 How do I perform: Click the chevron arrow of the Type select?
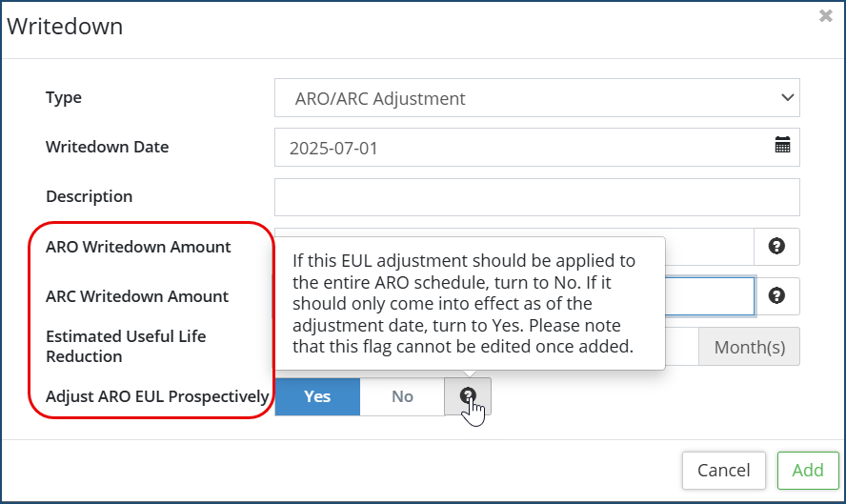(x=787, y=98)
